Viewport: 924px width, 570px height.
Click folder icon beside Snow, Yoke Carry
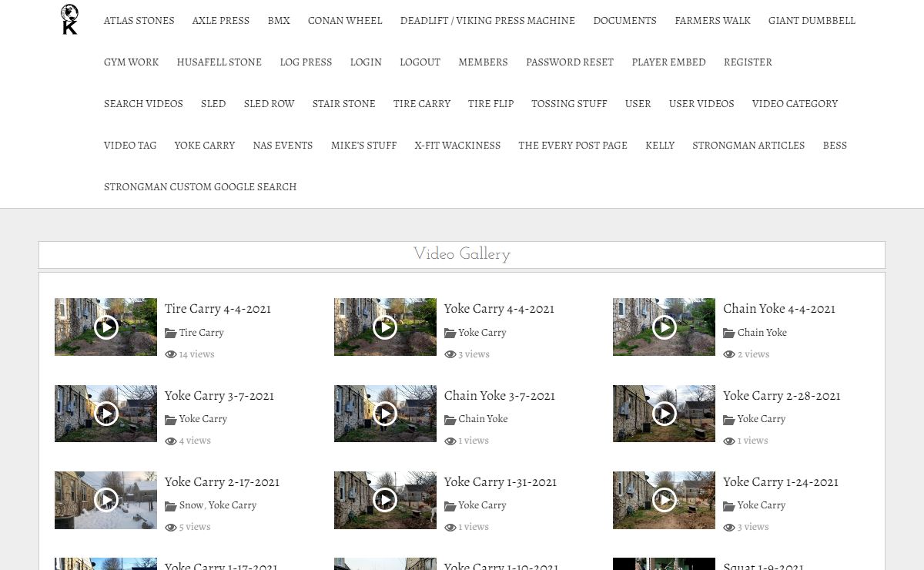point(170,506)
